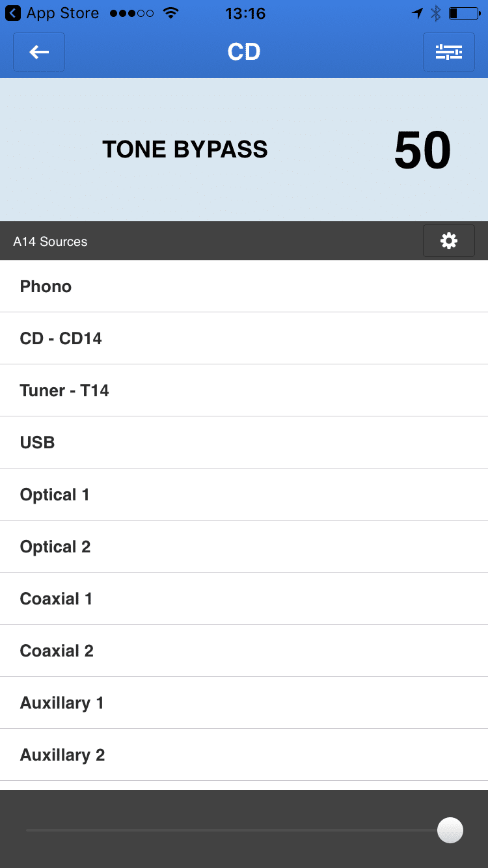This screenshot has height=868, width=488.
Task: Return to App Store via status bar
Action: (52, 13)
